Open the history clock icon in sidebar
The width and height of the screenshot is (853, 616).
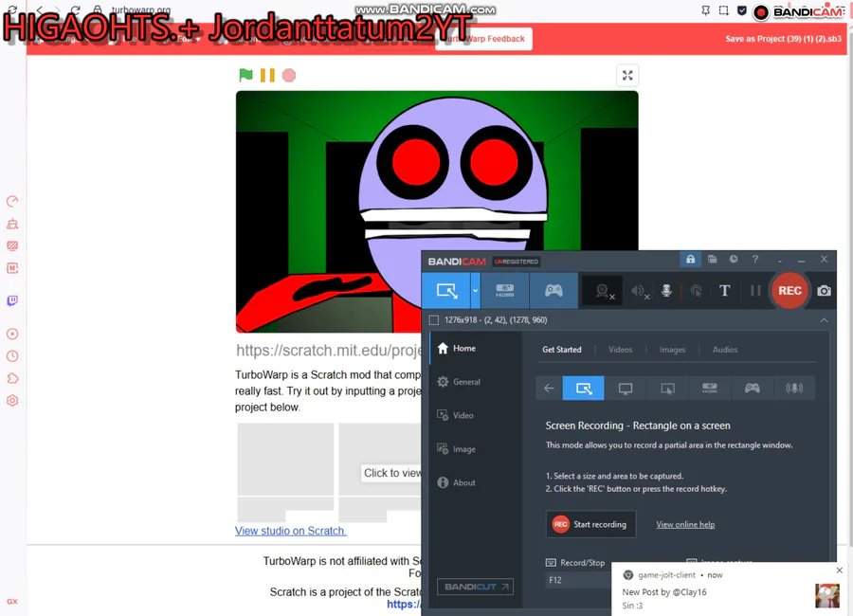[x=12, y=356]
